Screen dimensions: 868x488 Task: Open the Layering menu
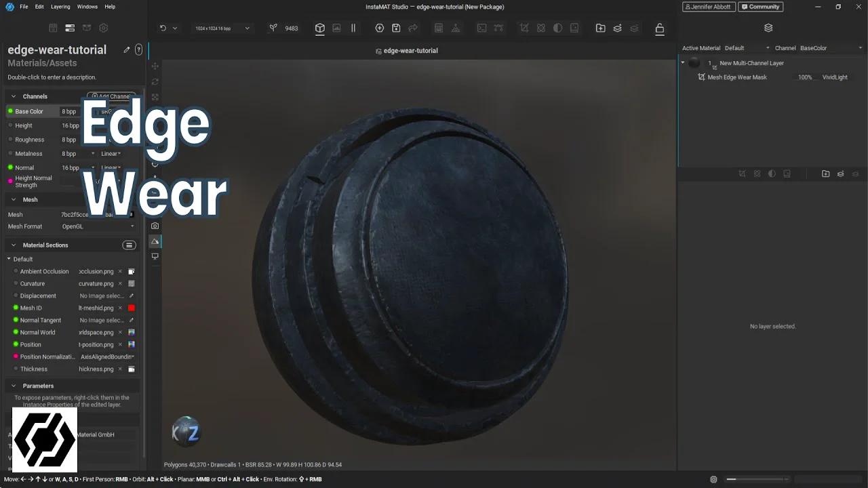click(61, 7)
